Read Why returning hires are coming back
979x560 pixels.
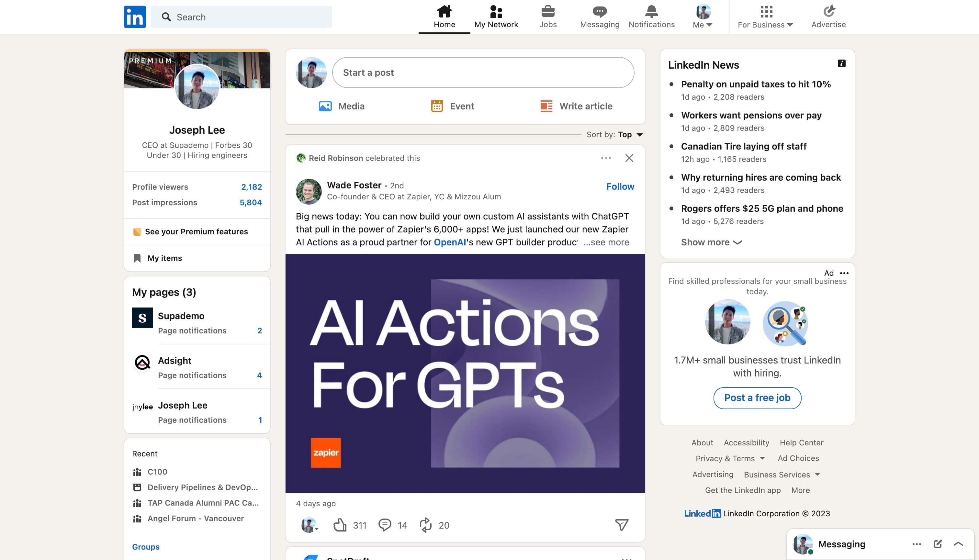click(x=760, y=177)
